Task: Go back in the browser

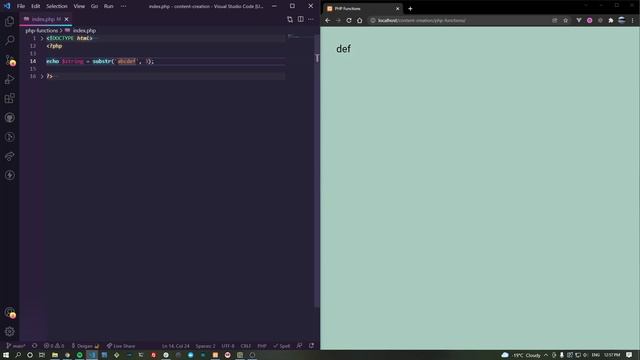Action: click(328, 20)
